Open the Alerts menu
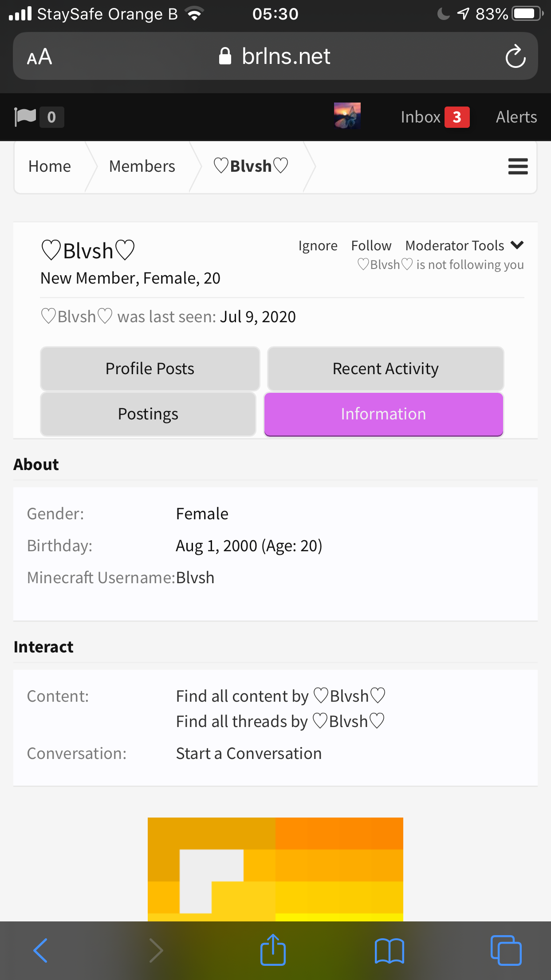This screenshot has height=980, width=551. tap(516, 117)
